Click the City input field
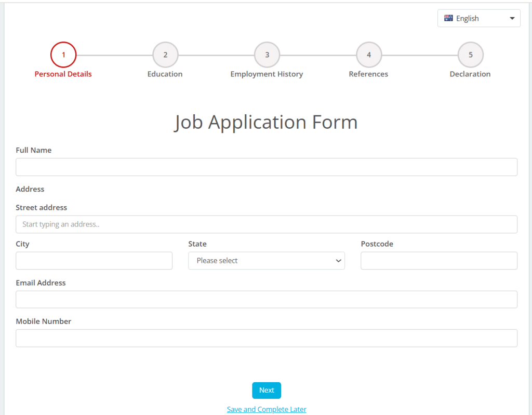 pos(94,260)
